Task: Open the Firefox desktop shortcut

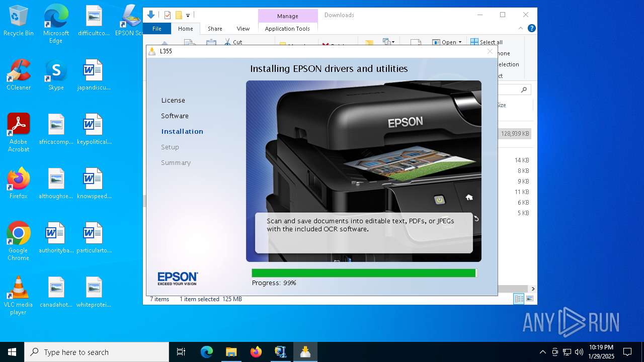Action: 19,184
